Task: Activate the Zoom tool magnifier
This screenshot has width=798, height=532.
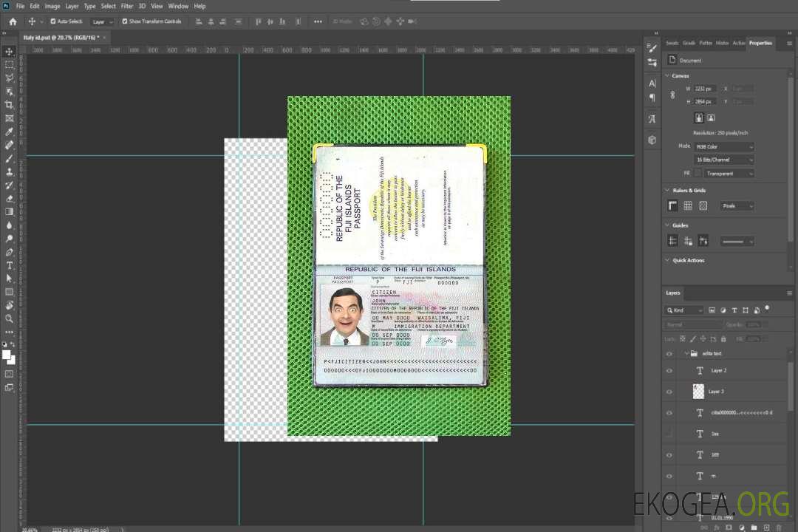Action: coord(10,318)
